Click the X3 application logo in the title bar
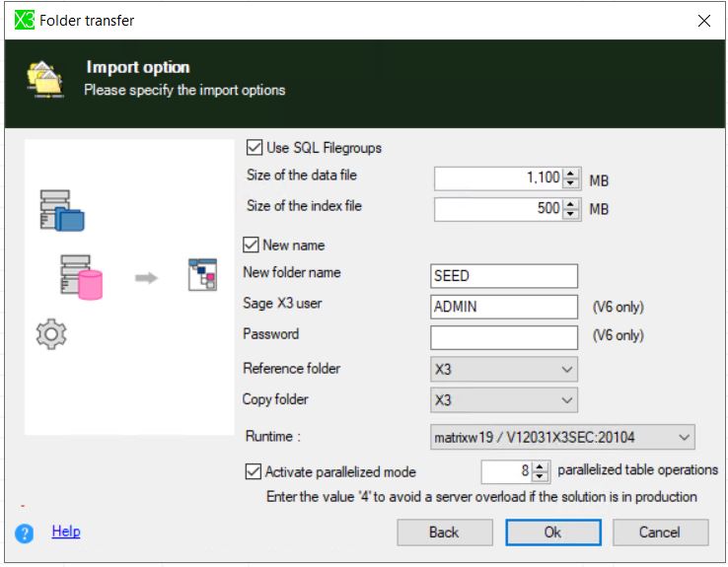The width and height of the screenshot is (728, 567). (x=24, y=20)
